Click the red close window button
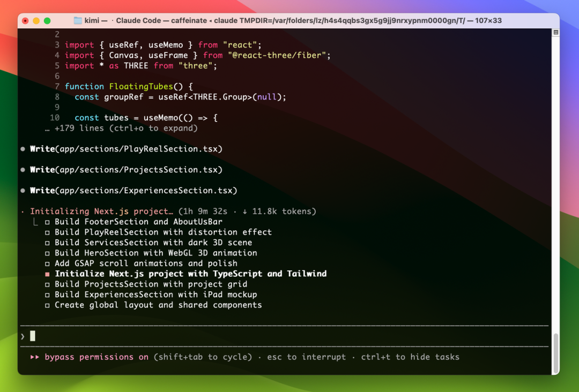Viewport: 579px width, 392px height. [x=25, y=21]
